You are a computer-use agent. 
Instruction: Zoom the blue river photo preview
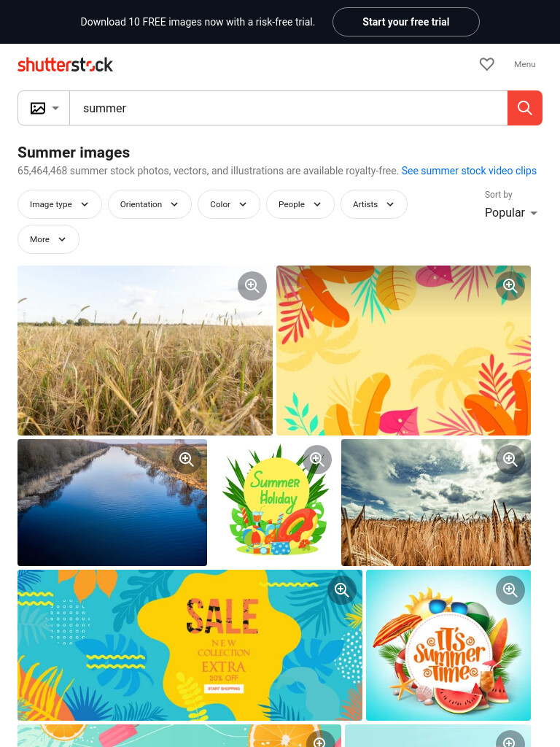click(x=186, y=460)
